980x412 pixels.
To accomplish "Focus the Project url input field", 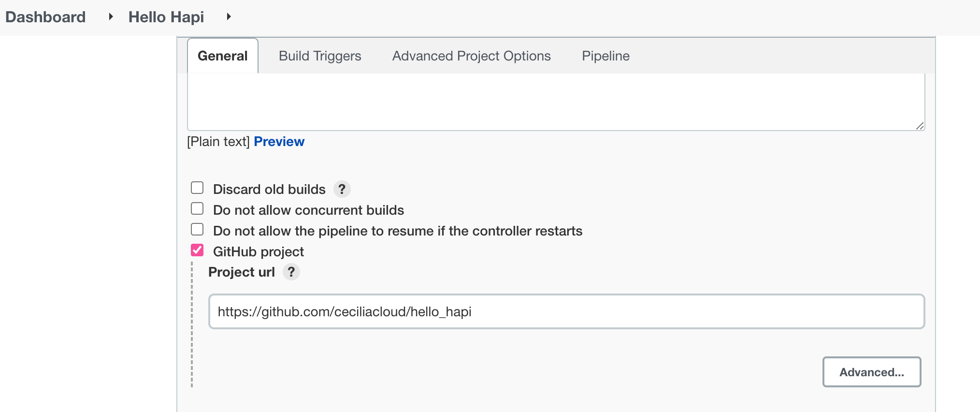I will 566,311.
